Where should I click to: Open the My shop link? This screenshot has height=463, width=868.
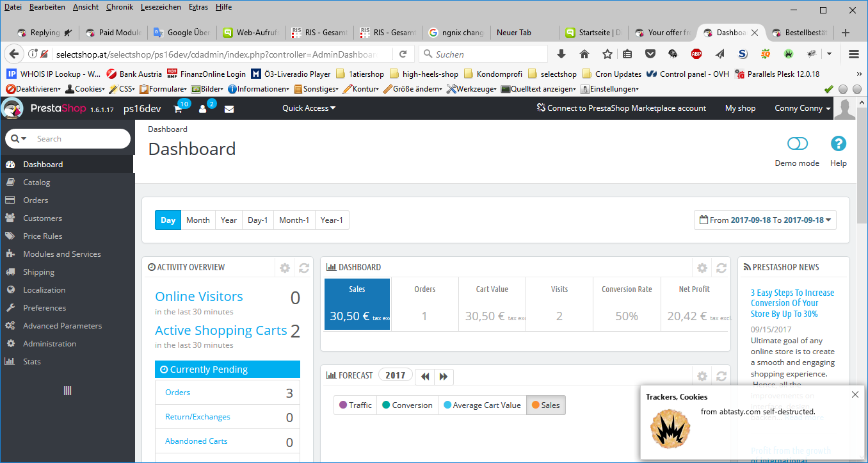[740, 108]
